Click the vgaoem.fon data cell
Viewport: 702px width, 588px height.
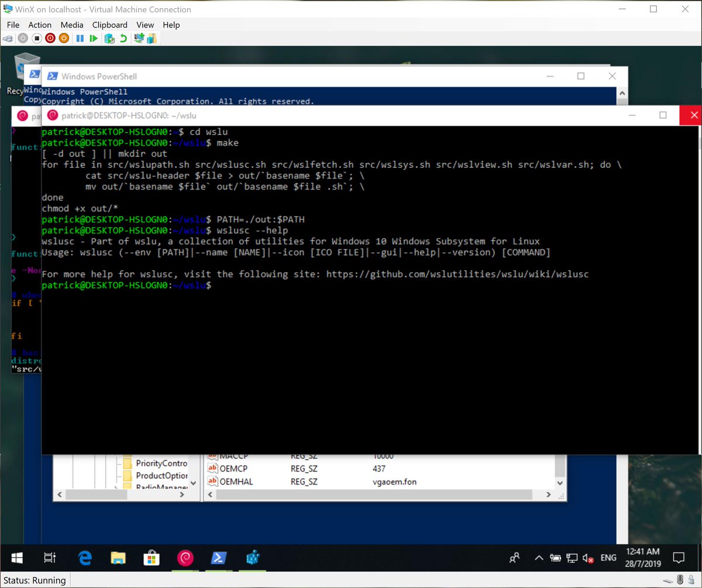[394, 482]
